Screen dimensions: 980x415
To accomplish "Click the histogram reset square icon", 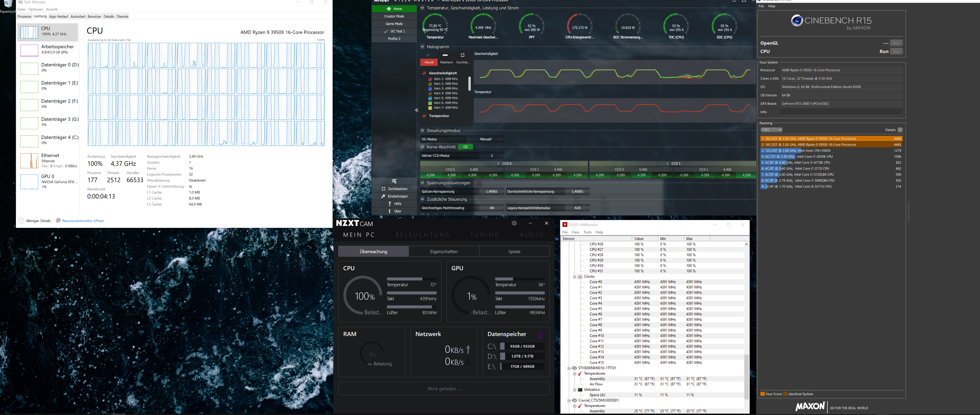I will point(463,55).
